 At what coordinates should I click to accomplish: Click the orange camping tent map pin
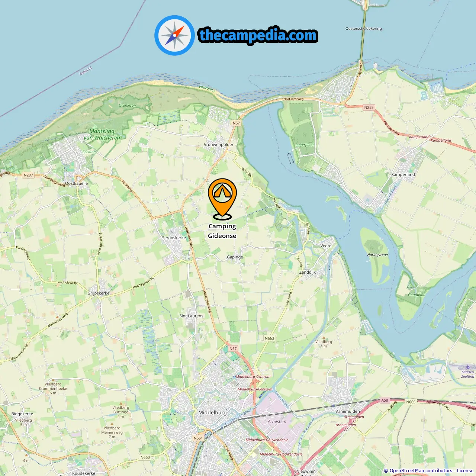222,199
